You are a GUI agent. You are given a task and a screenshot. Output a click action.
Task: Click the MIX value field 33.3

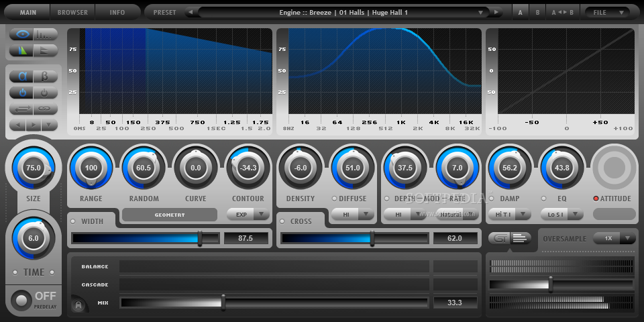(x=455, y=303)
